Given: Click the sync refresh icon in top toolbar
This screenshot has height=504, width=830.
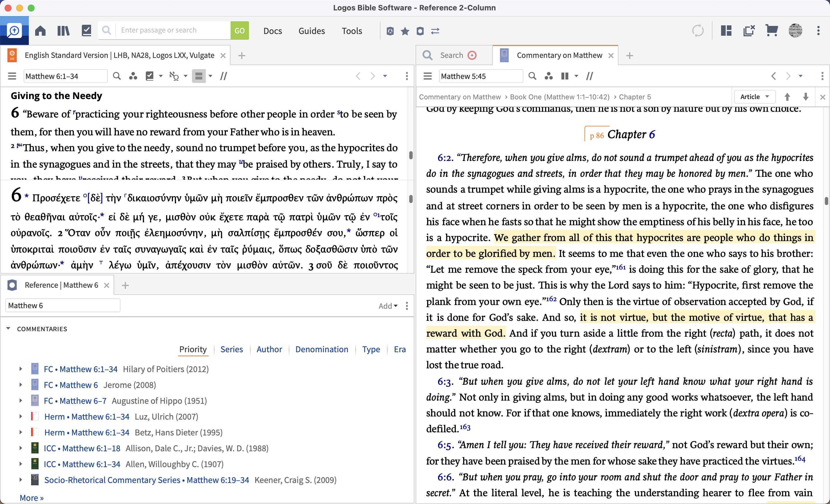Looking at the screenshot, I should pos(698,31).
